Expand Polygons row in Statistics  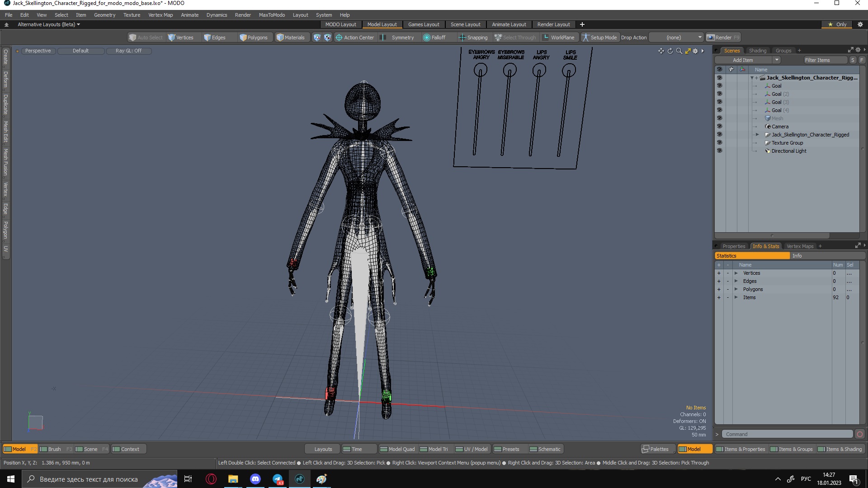tap(736, 289)
